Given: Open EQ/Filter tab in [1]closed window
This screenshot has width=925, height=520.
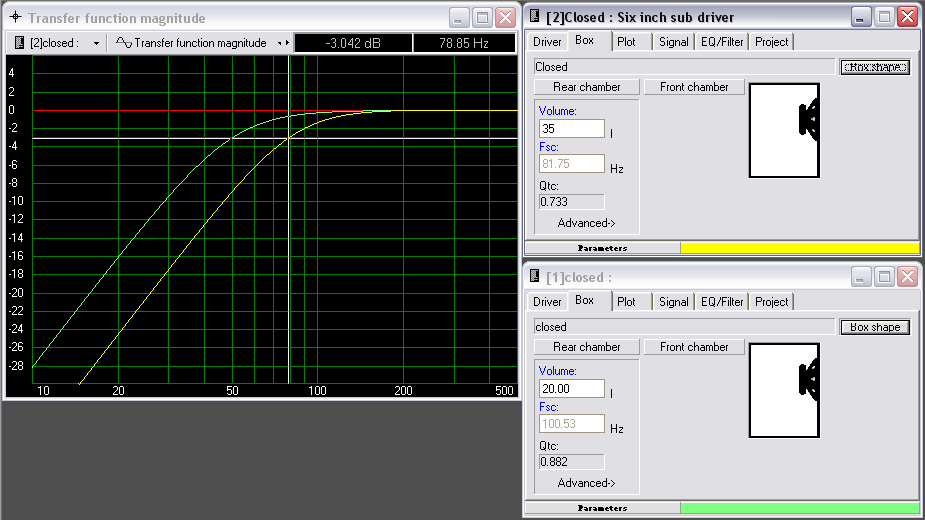Looking at the screenshot, I should pos(722,302).
